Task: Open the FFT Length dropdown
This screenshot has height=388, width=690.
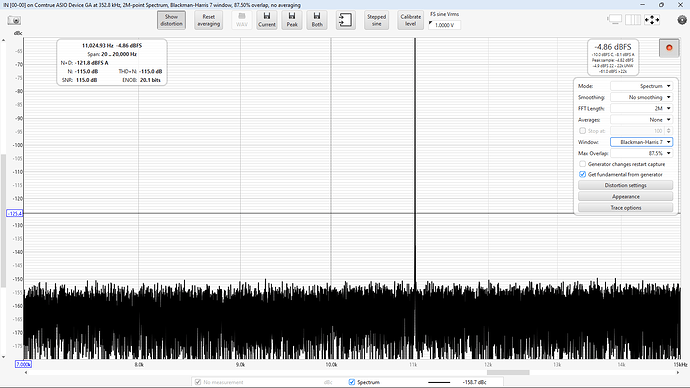Action: 641,108
